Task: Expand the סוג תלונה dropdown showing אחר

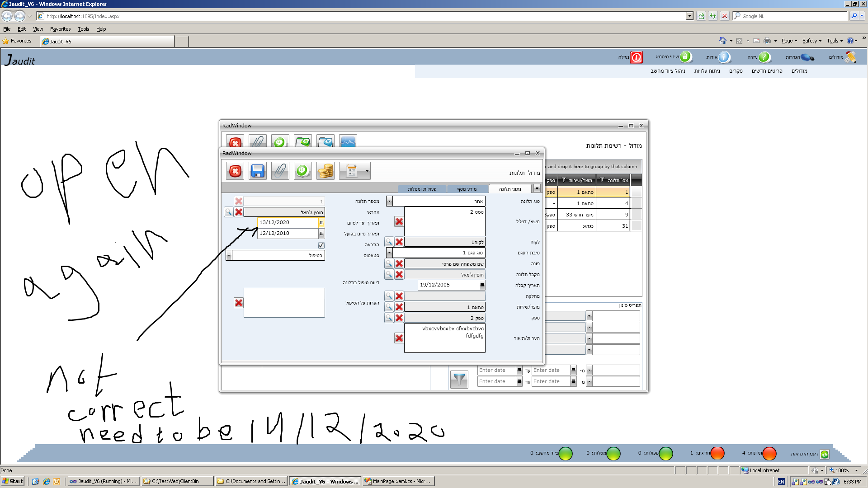Action: (x=389, y=201)
